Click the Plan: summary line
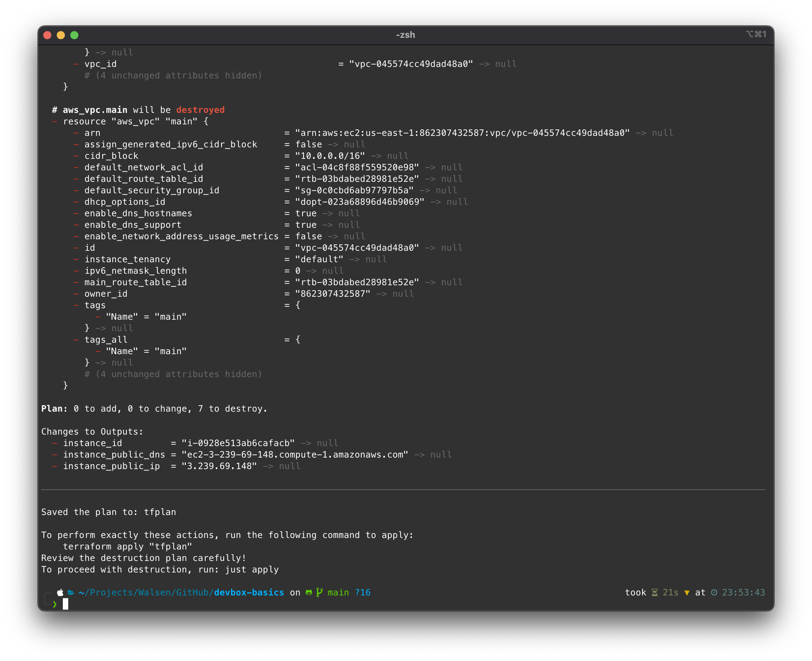The width and height of the screenshot is (812, 661). click(154, 409)
